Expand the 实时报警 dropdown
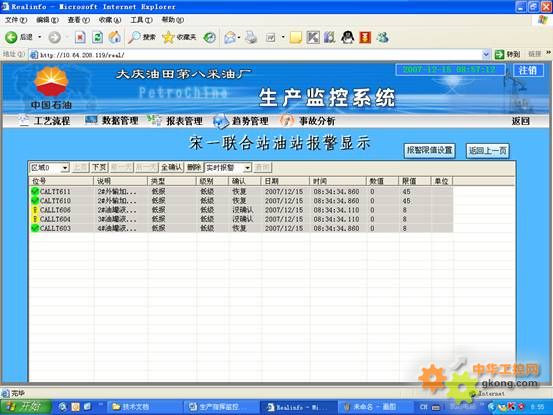553x415 pixels. click(248, 168)
